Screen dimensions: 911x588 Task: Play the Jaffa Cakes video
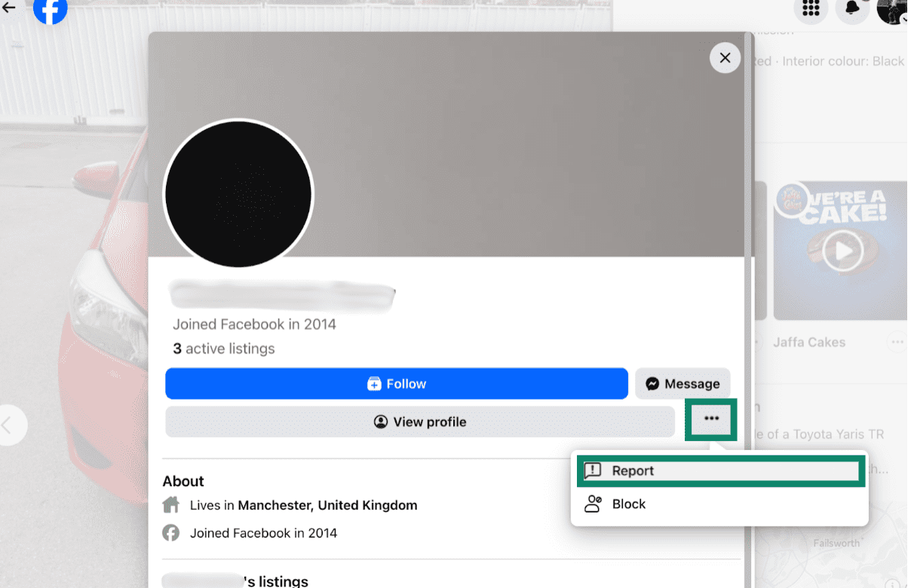842,251
